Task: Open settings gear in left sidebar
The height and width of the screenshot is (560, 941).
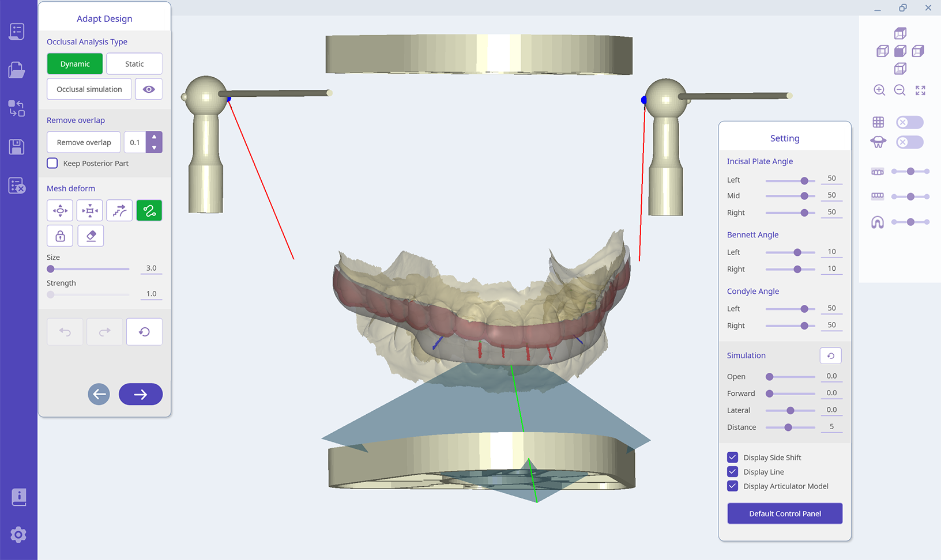Action: pyautogui.click(x=18, y=535)
